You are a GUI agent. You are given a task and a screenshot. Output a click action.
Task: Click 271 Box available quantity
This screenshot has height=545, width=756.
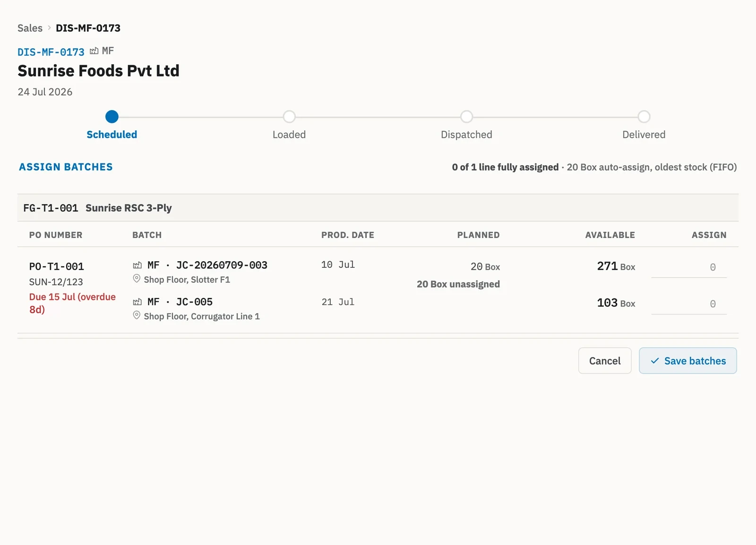[x=616, y=266]
